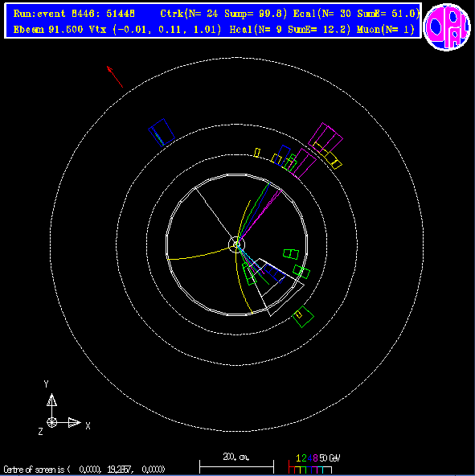This screenshot has height=476, width=475.
Task: Select the white wedge sector outline
Action: point(276,287)
